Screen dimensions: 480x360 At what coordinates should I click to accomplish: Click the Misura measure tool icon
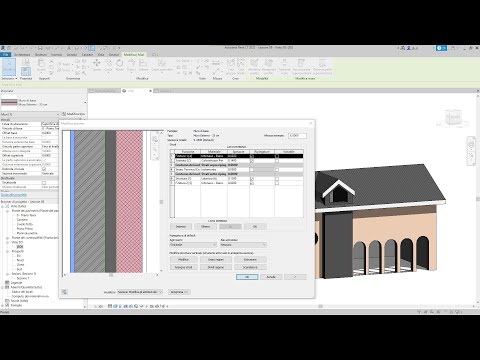pos(217,71)
